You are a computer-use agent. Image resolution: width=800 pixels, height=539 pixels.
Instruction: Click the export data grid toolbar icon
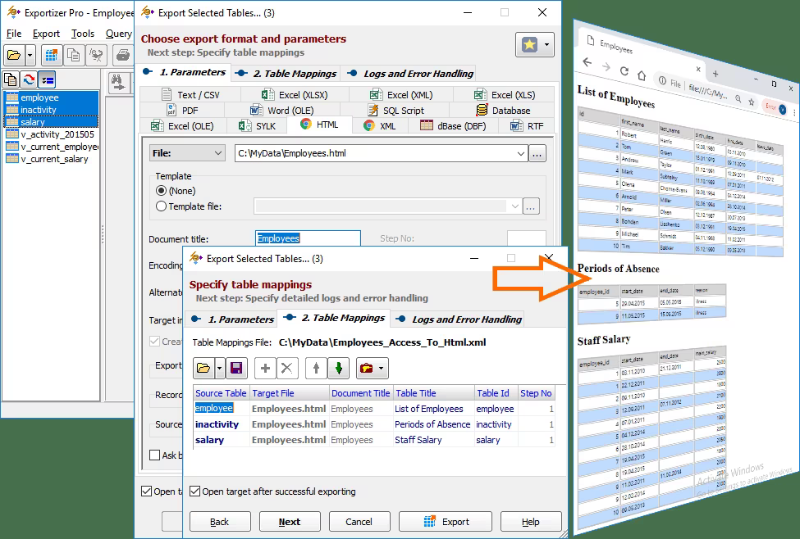pyautogui.click(x=51, y=55)
